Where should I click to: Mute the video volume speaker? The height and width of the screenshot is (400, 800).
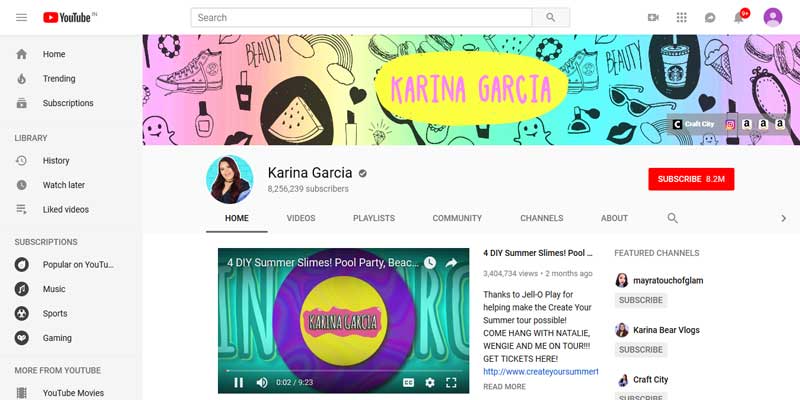(x=262, y=382)
